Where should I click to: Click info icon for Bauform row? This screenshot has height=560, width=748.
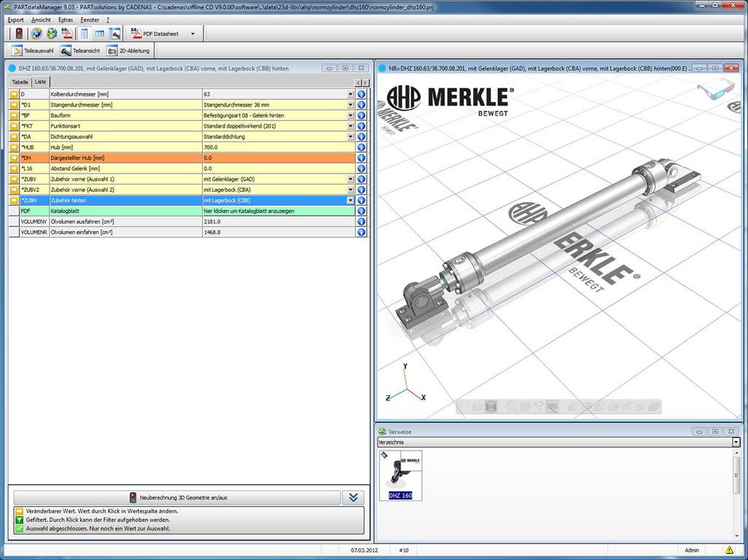coord(361,115)
